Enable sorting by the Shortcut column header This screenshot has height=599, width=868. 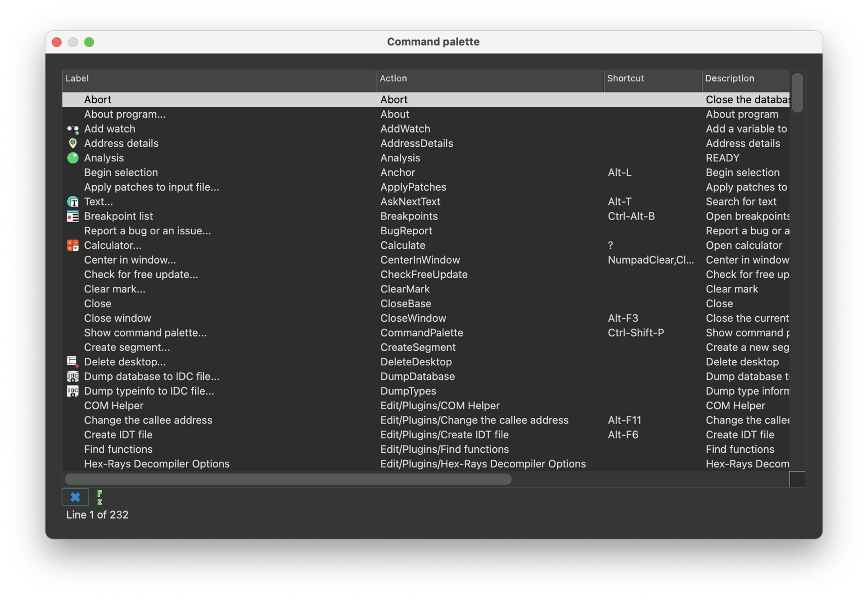[626, 78]
